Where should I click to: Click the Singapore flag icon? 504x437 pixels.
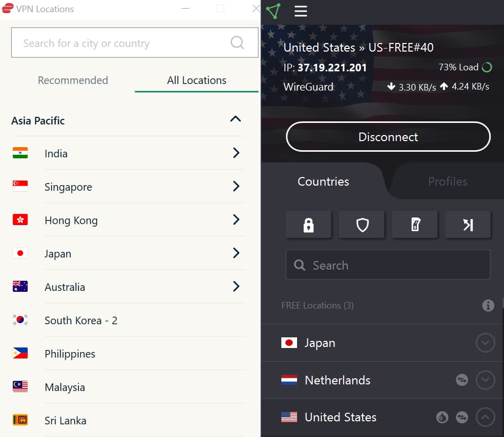pos(20,186)
